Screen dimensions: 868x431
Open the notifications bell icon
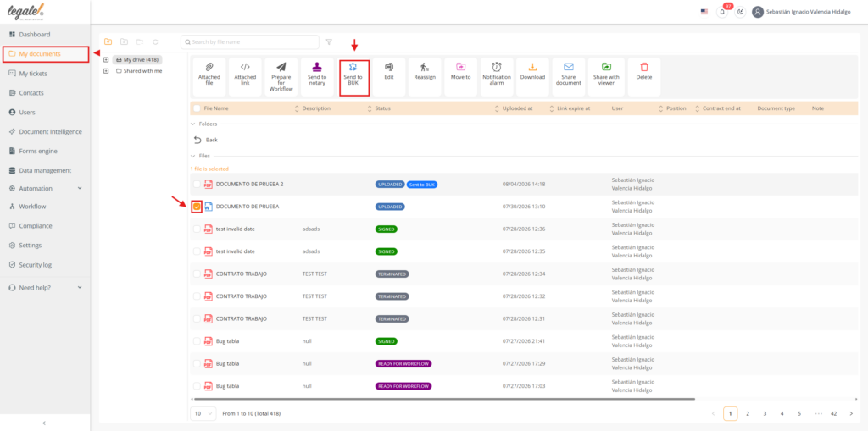722,12
